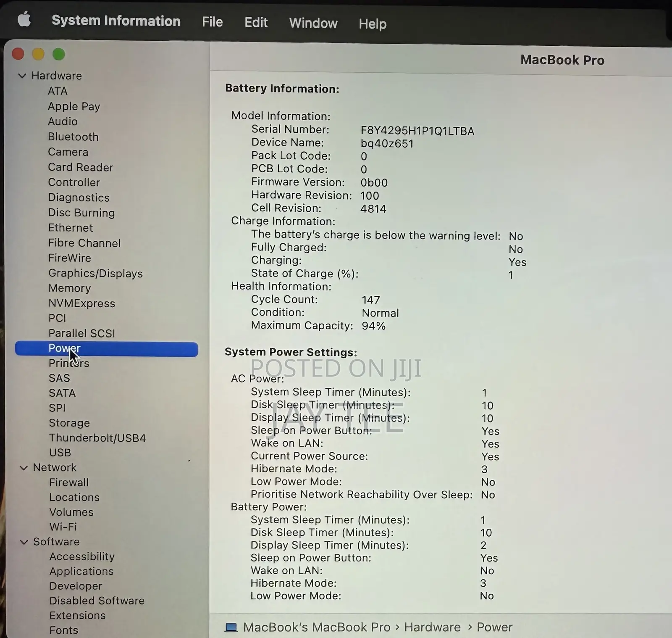Image resolution: width=672 pixels, height=638 pixels.
Task: Select USB in the sidebar
Action: point(60,453)
